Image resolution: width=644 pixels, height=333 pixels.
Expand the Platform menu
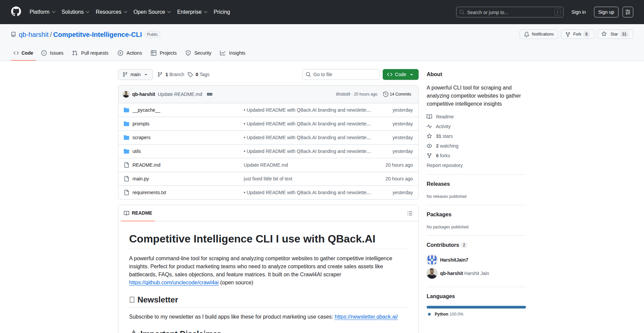(x=42, y=12)
